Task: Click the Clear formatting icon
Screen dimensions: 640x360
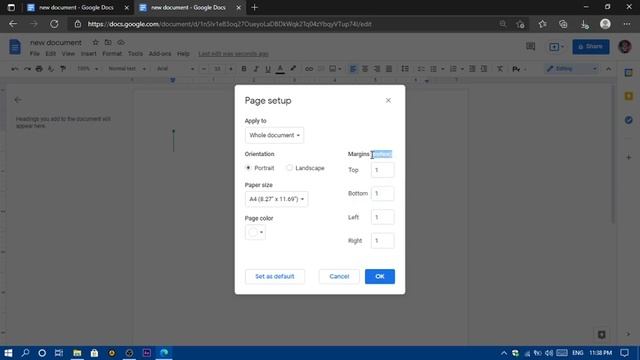Action: [500, 69]
